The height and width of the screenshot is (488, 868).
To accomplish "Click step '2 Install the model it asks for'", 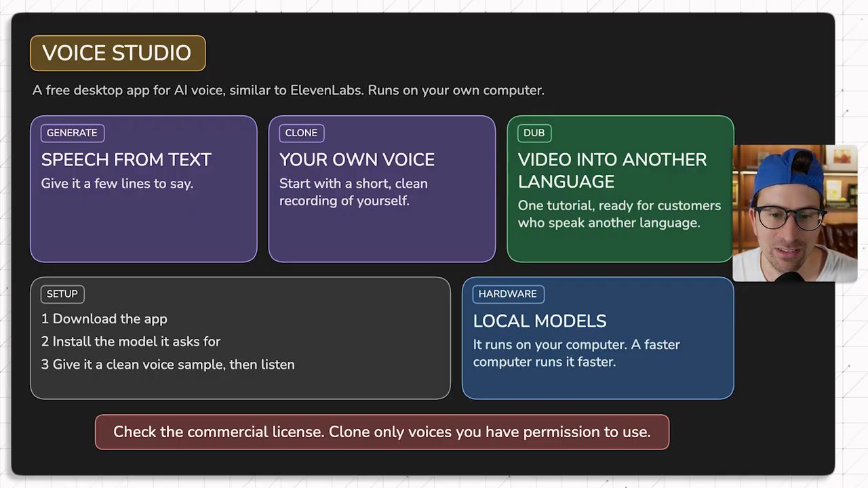I will tap(131, 342).
